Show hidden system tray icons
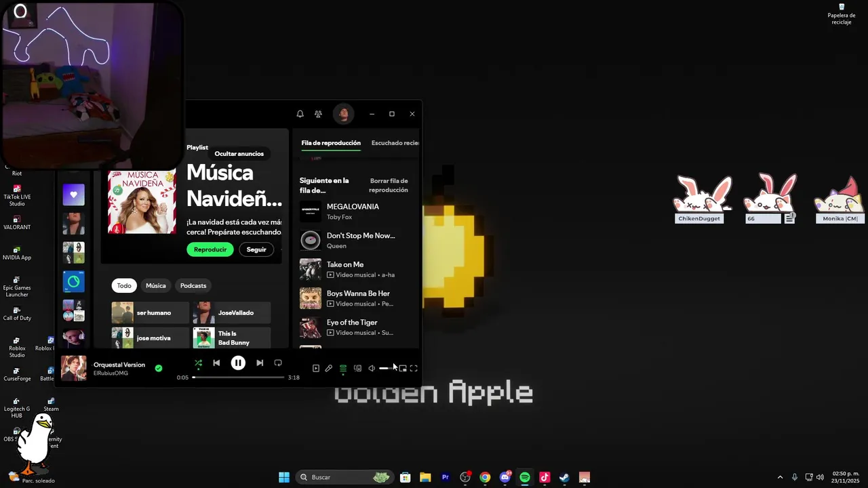The height and width of the screenshot is (488, 868). tap(780, 477)
